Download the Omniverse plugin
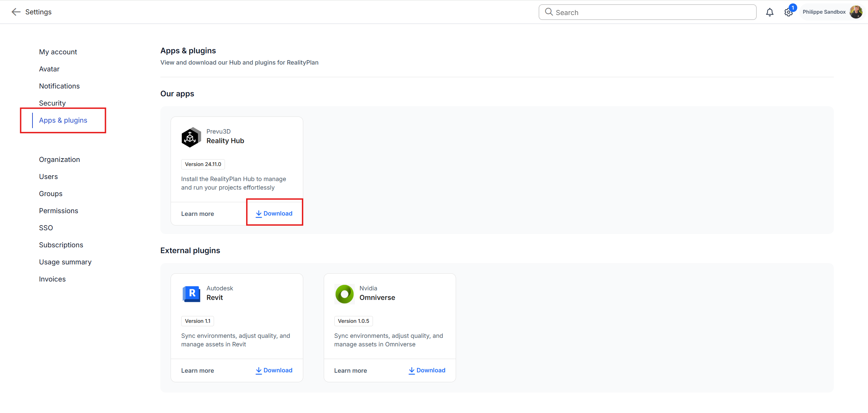Viewport: 868px width, 413px height. click(427, 370)
